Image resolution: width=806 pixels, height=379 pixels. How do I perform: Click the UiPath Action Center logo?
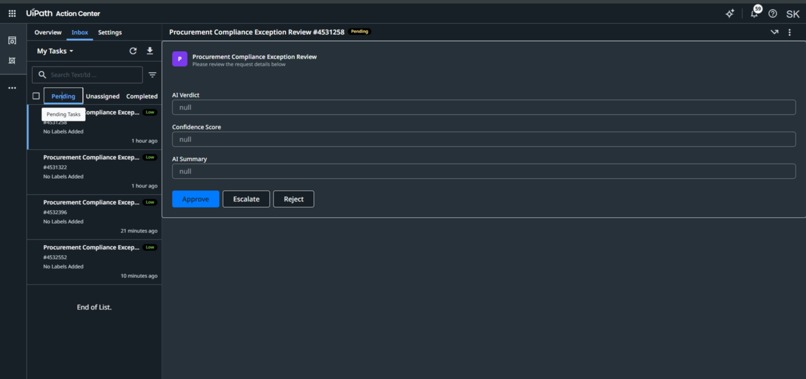pyautogui.click(x=63, y=13)
